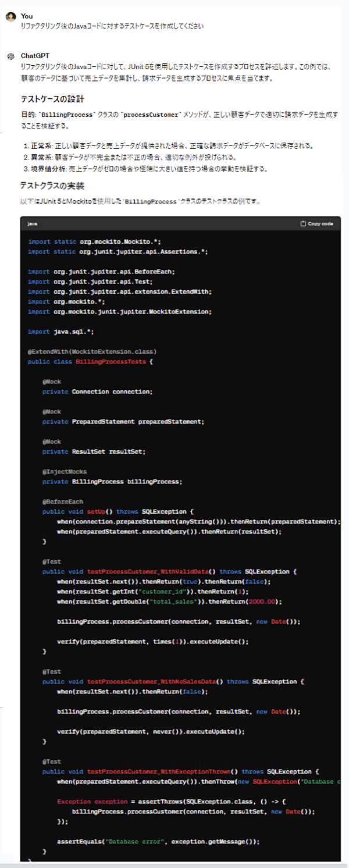Click list item 3 starting with '境界値分析'

click(x=145, y=169)
